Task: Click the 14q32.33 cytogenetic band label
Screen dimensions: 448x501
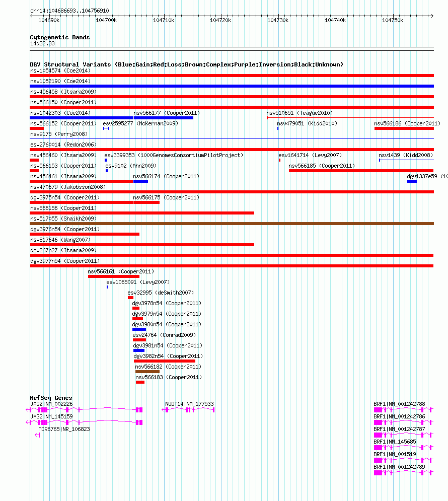Action: pyautogui.click(x=42, y=43)
